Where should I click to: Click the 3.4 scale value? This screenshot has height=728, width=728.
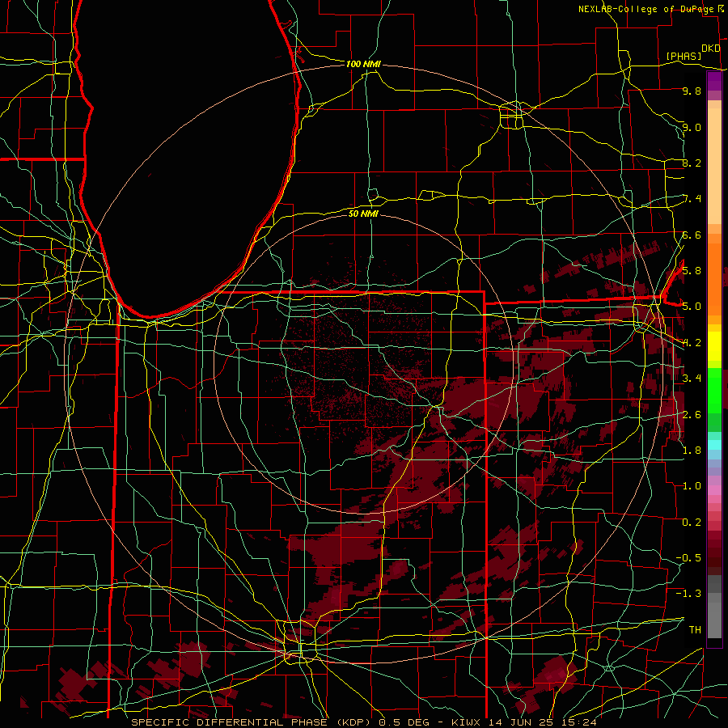click(692, 379)
